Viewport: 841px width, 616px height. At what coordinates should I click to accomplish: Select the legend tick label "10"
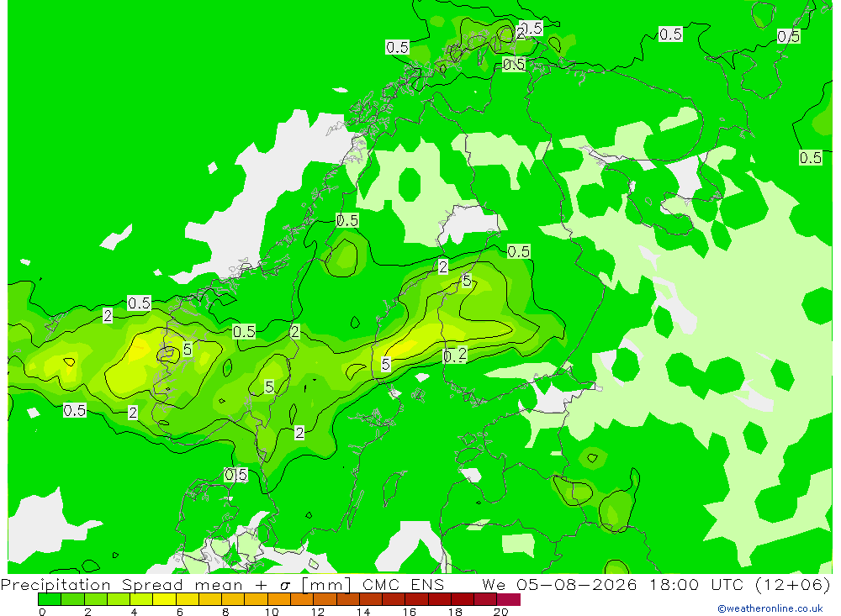272,612
